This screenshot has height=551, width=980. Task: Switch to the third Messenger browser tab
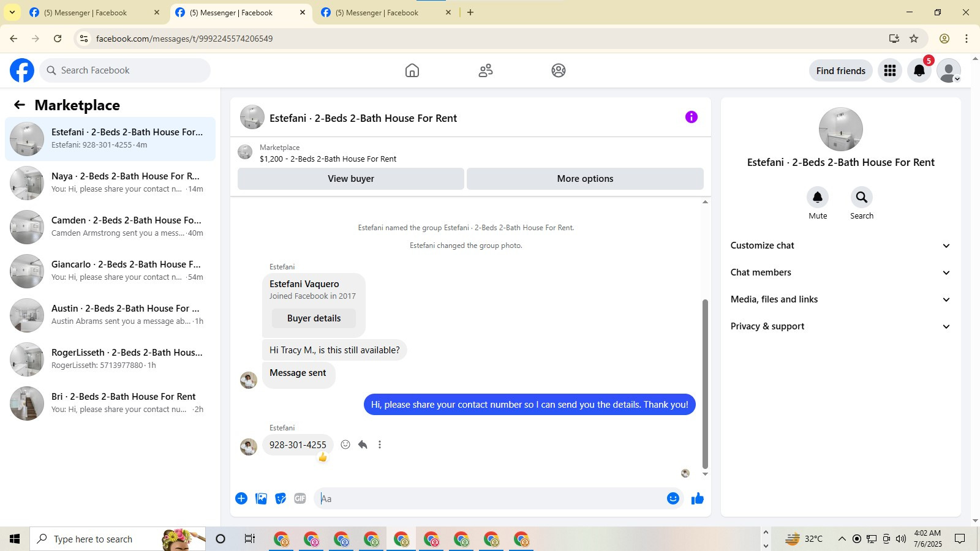386,12
